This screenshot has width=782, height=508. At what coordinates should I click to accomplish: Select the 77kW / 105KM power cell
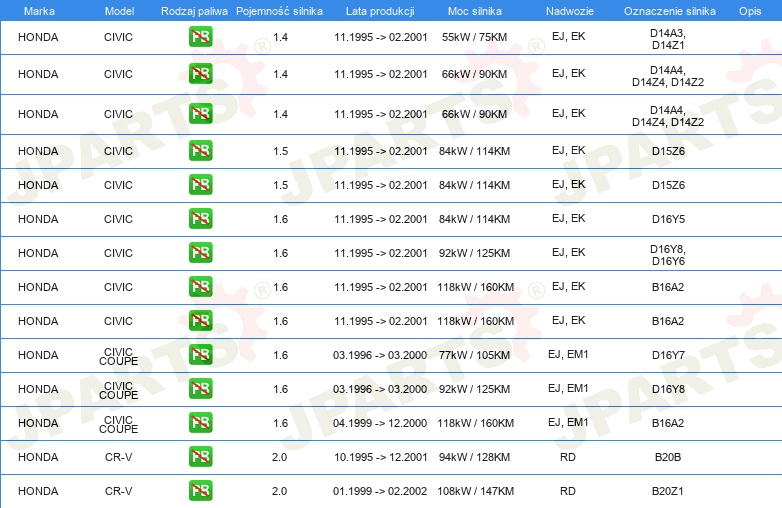tap(474, 355)
